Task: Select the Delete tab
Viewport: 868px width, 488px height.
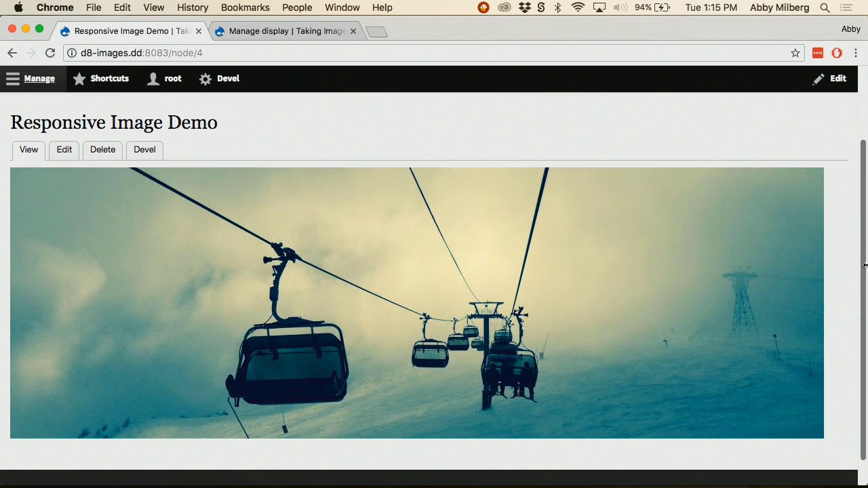Action: 103,150
